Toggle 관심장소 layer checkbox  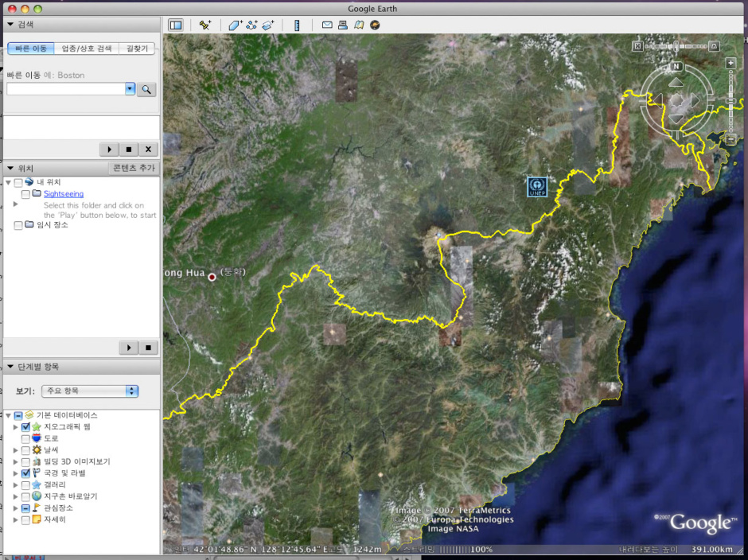(x=25, y=508)
